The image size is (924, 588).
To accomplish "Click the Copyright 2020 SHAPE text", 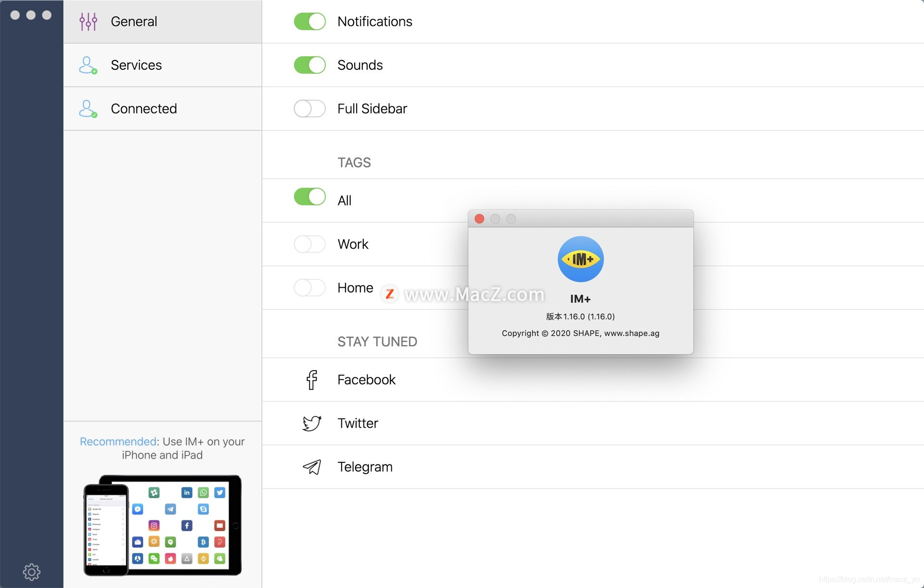I will pos(580,333).
